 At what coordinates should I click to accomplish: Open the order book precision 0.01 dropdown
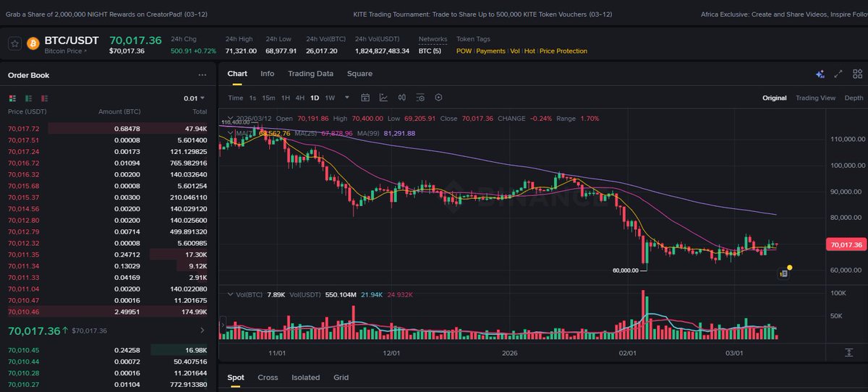point(194,98)
